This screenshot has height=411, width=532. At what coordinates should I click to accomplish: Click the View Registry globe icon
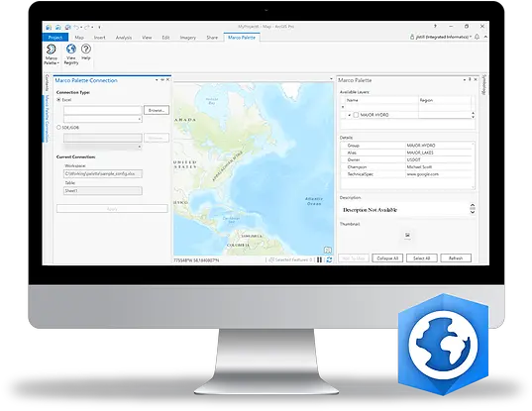pos(71,50)
